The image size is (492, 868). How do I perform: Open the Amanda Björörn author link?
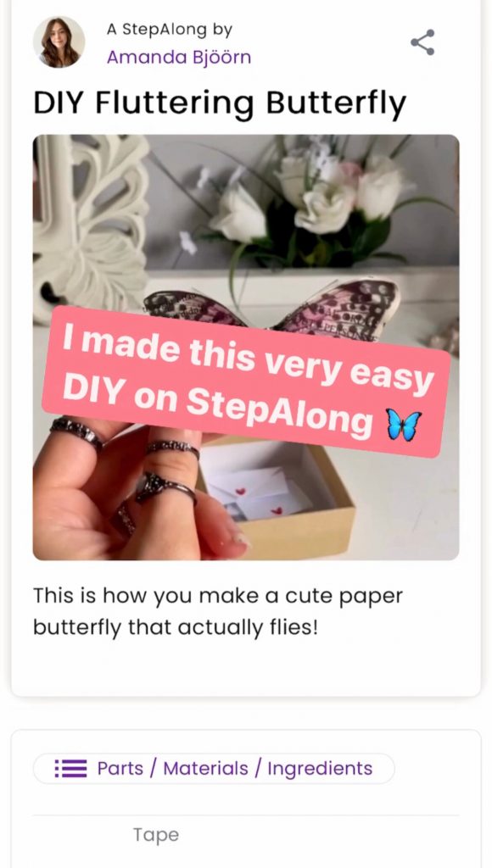tap(178, 57)
